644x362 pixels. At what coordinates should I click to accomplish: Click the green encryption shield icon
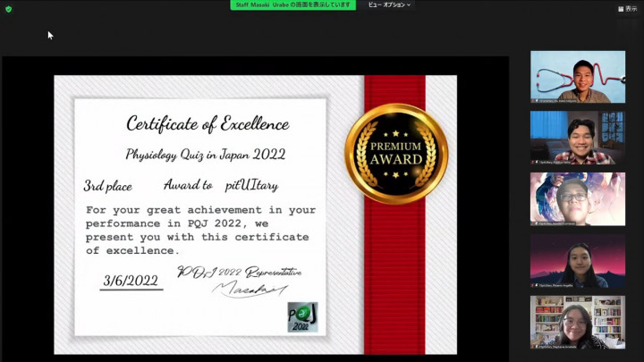point(8,8)
